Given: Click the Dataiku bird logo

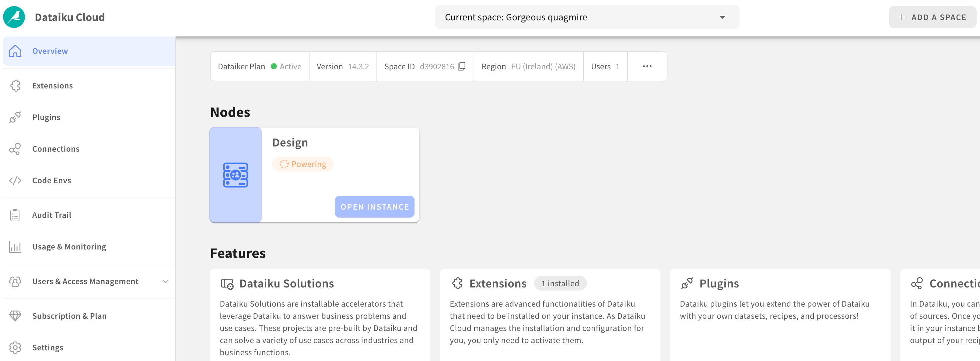Looking at the screenshot, I should pos(14,17).
